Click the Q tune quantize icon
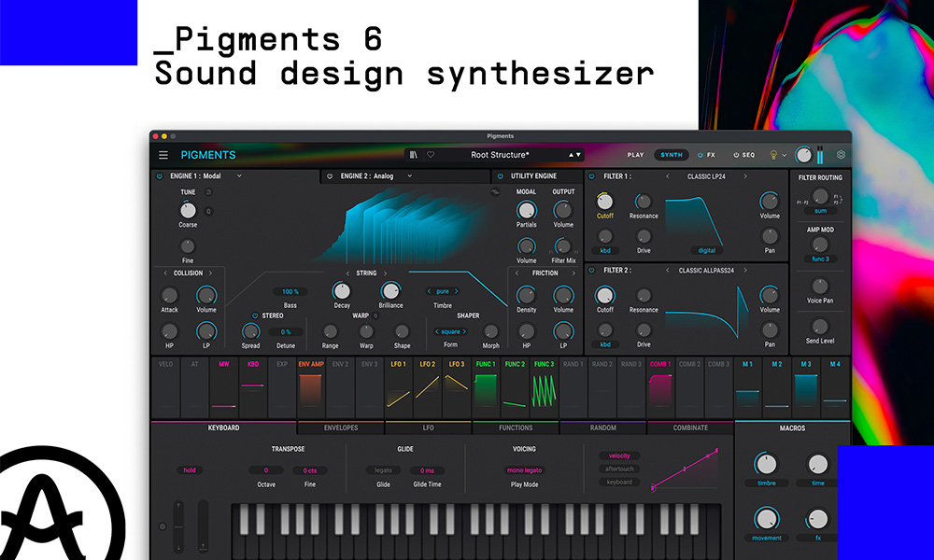 tap(208, 211)
